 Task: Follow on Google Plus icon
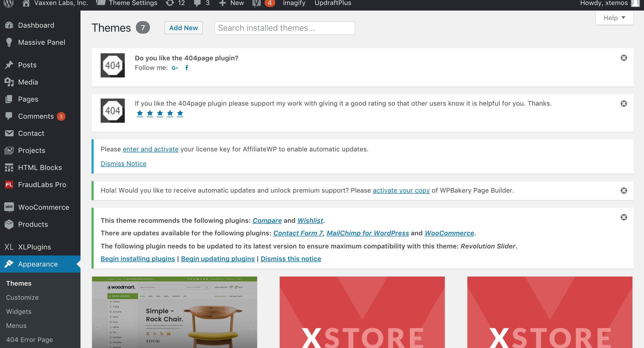click(x=175, y=68)
